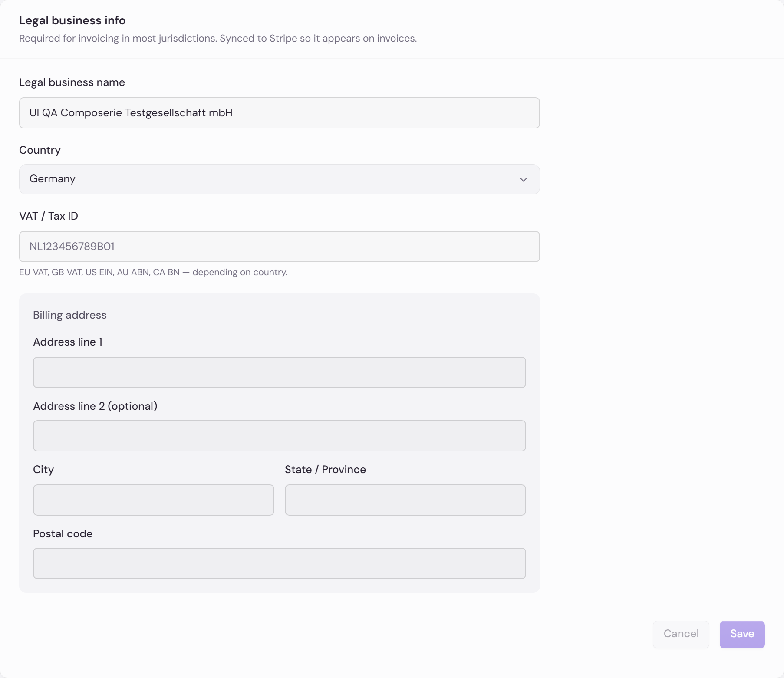Click the 'Required for invoicing' description text

click(x=218, y=39)
